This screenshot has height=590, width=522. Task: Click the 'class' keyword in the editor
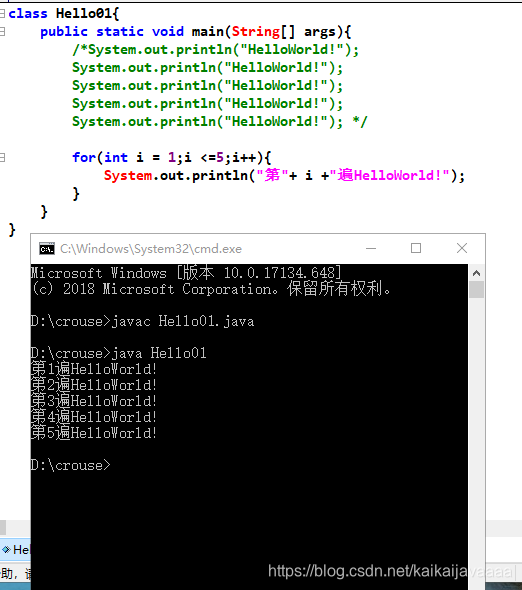(x=28, y=14)
